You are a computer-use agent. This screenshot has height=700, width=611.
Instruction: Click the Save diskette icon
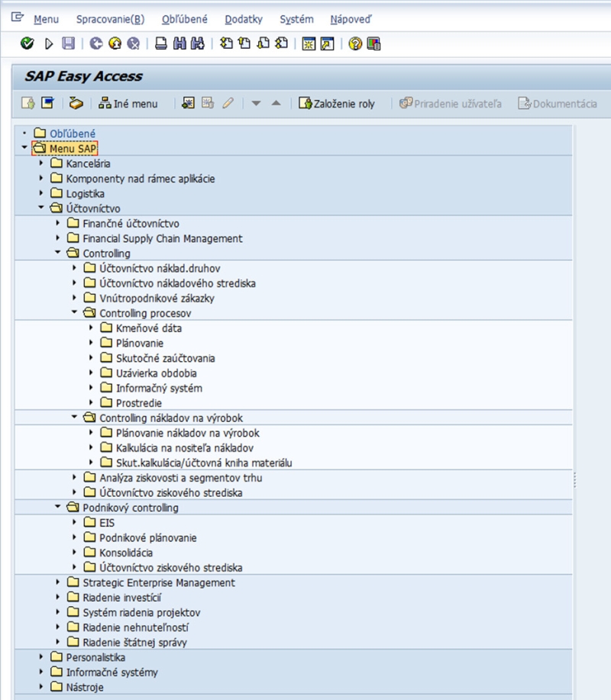point(68,44)
